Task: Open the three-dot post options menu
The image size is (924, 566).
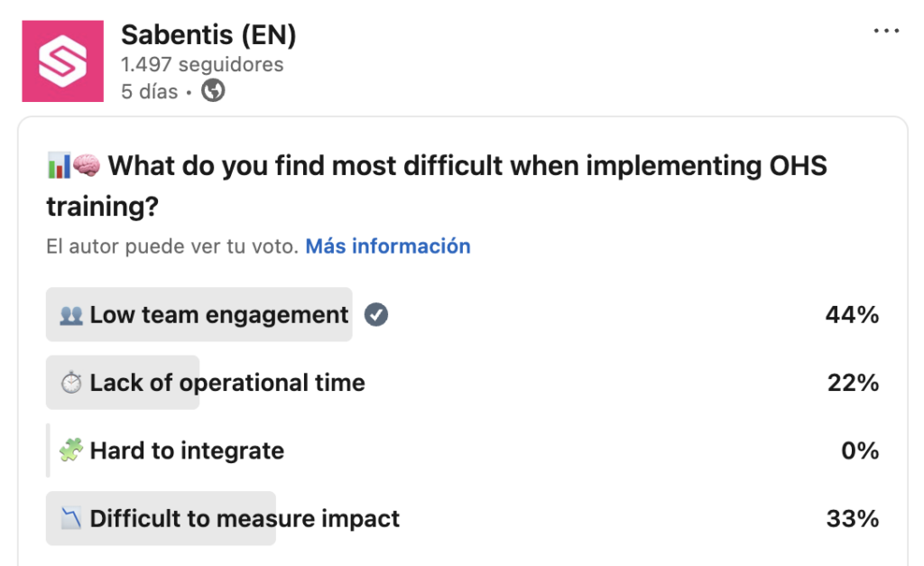Action: point(886,31)
